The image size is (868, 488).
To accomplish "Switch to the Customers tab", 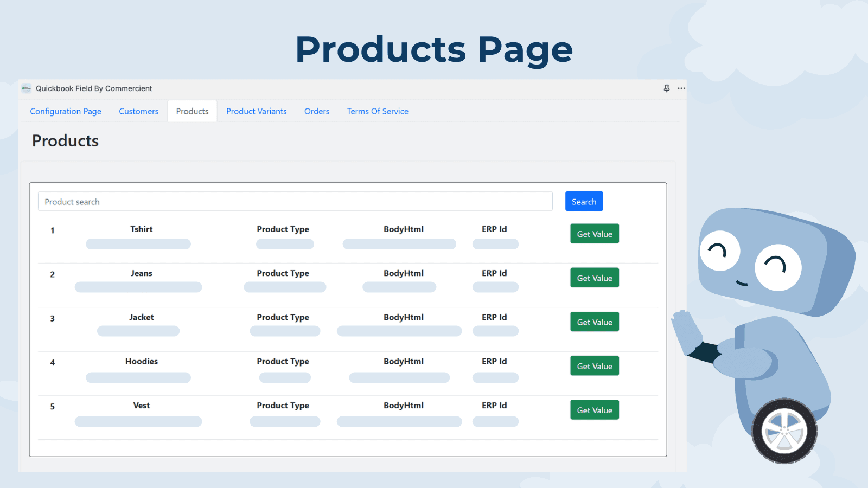I will tap(138, 111).
